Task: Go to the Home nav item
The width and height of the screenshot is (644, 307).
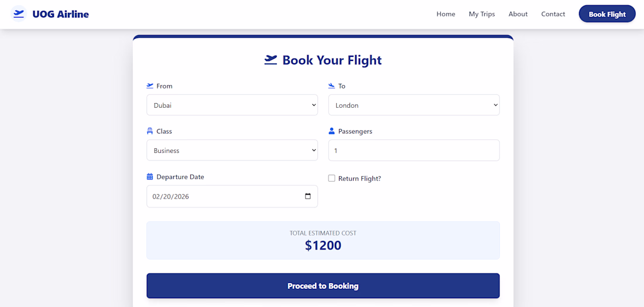Action: 446,14
